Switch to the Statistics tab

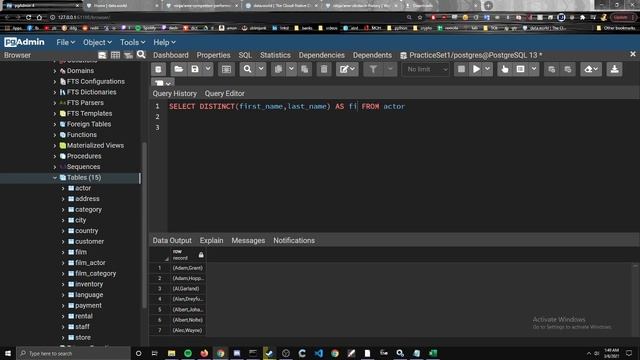tap(275, 55)
